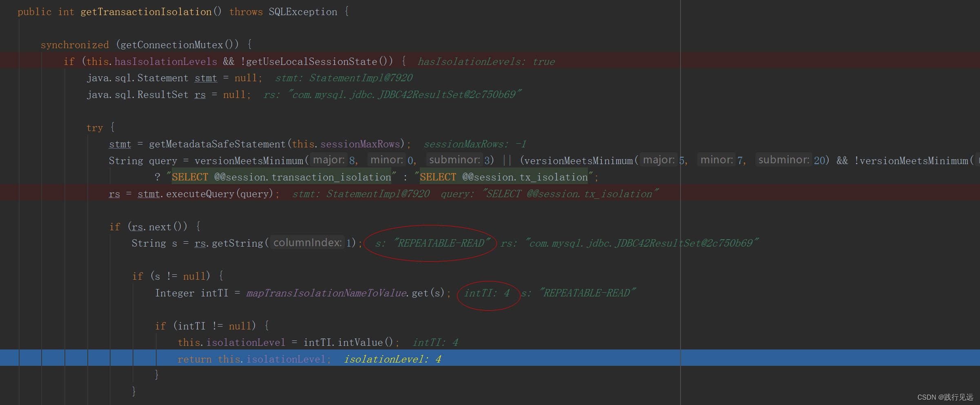Click method name getTransactionIsolation

click(x=146, y=12)
